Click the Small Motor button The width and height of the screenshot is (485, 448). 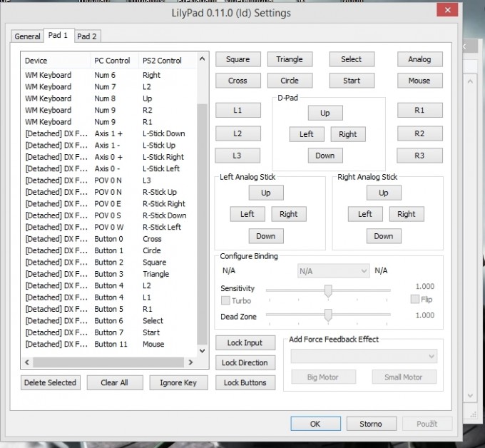pyautogui.click(x=404, y=377)
